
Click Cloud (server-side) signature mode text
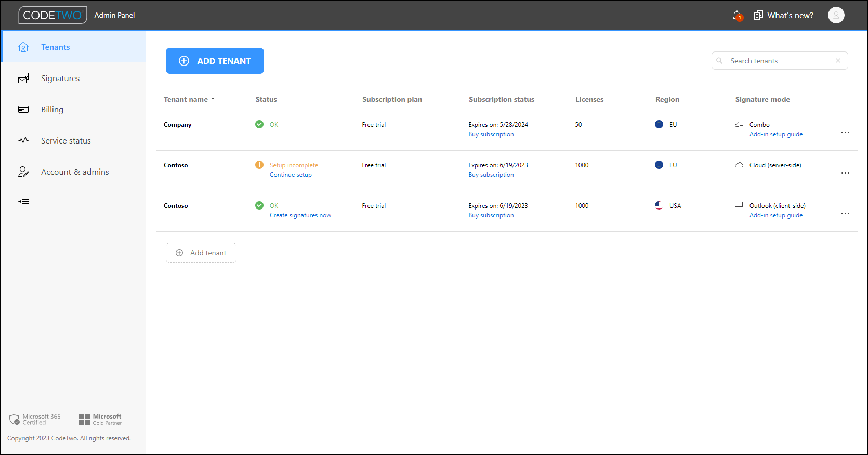775,165
